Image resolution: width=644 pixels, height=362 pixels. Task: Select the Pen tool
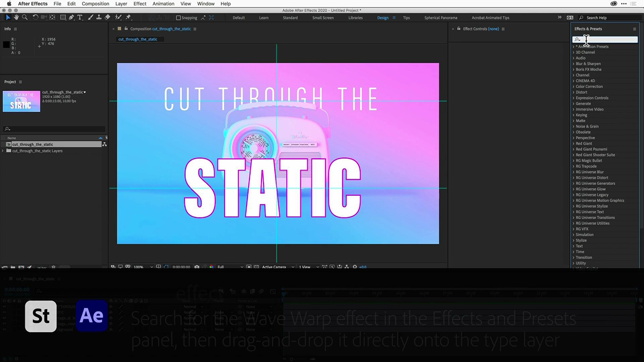71,17
